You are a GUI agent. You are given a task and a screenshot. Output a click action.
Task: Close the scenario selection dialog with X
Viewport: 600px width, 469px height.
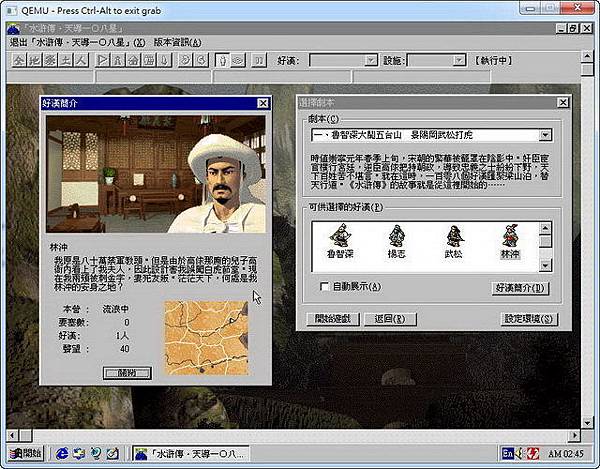pos(563,103)
